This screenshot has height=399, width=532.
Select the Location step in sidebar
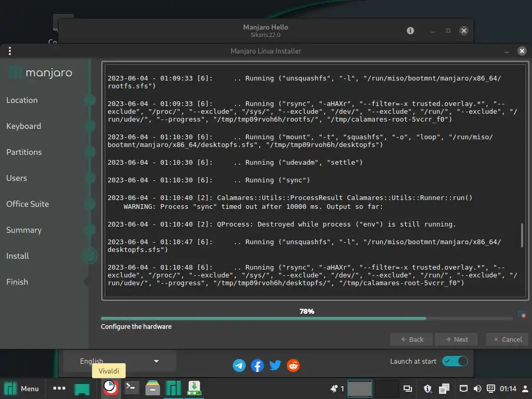coord(22,100)
